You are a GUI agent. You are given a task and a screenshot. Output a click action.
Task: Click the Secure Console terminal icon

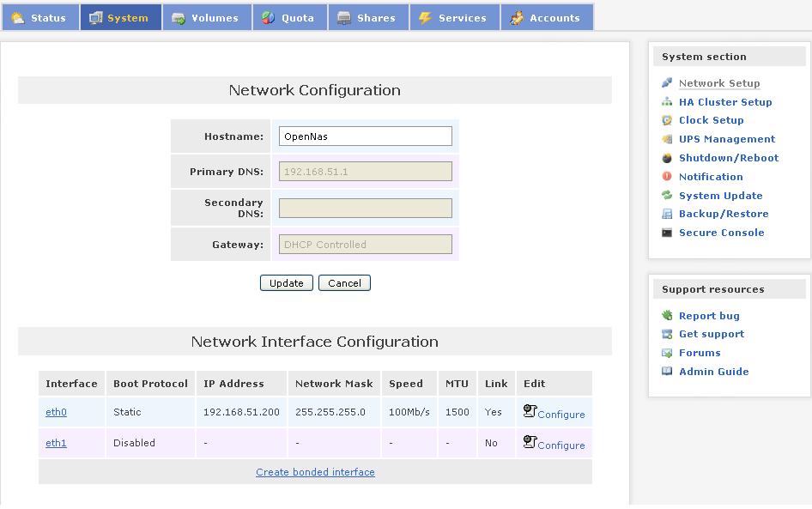(x=667, y=233)
